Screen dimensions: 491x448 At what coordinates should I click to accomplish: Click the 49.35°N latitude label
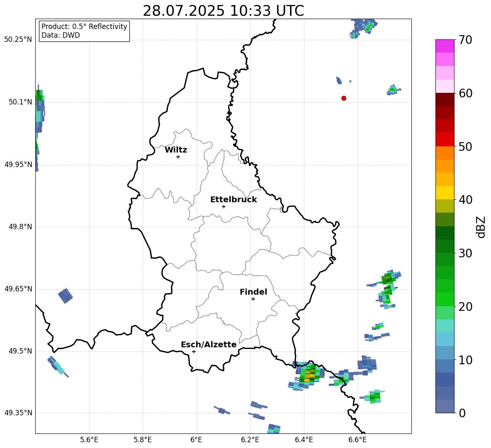point(18,413)
